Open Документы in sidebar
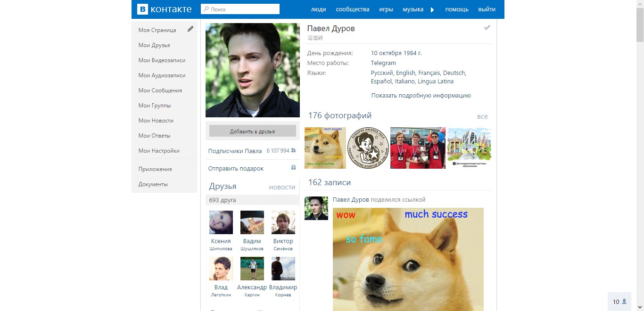Image resolution: width=644 pixels, height=311 pixels. coord(153,184)
